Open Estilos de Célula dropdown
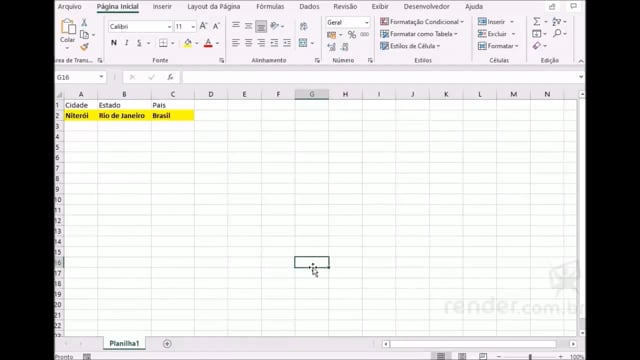Image resolution: width=640 pixels, height=360 pixels. click(410, 46)
